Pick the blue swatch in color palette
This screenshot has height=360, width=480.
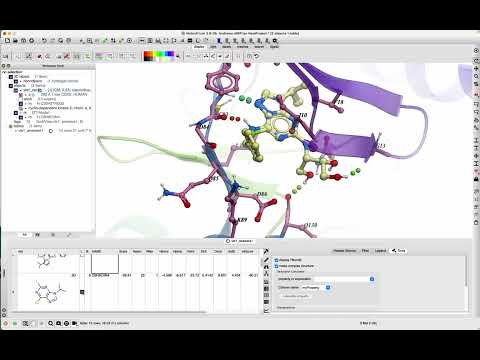coord(170,54)
